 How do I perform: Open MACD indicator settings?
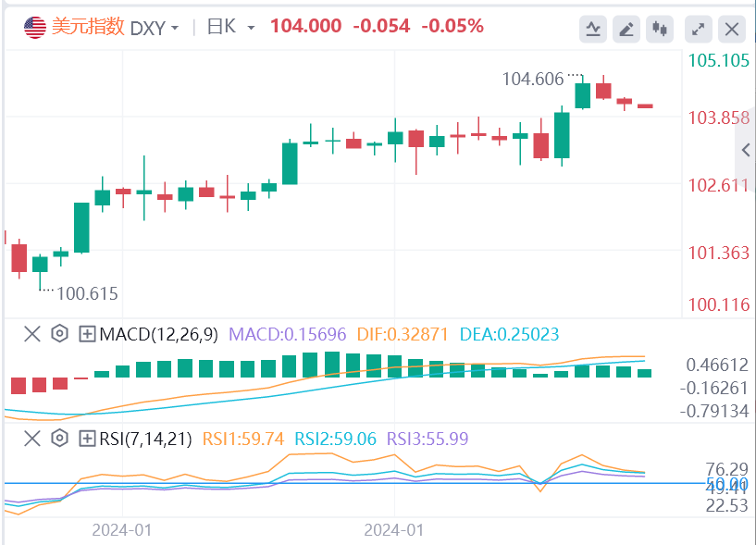coord(60,334)
